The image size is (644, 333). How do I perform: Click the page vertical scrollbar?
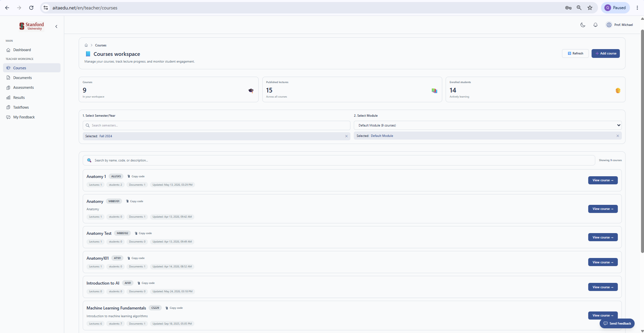click(x=642, y=141)
